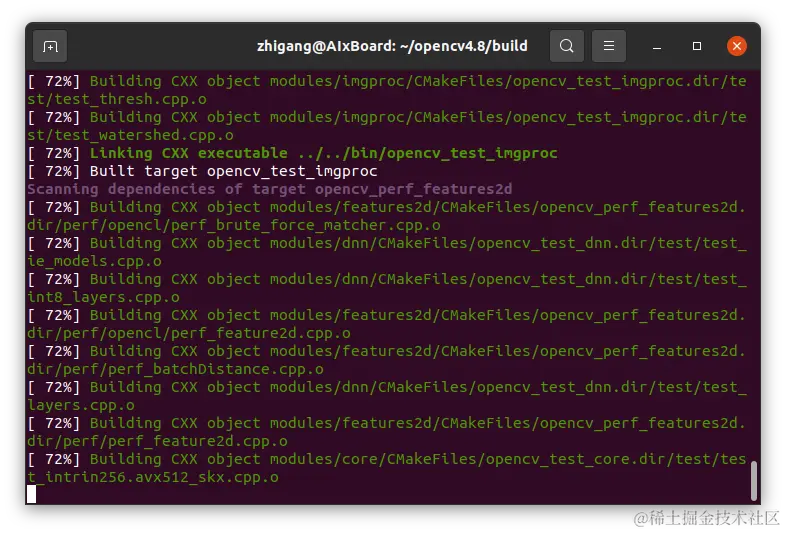Minimize the terminal window
Viewport: 786px width, 533px height.
(x=657, y=47)
